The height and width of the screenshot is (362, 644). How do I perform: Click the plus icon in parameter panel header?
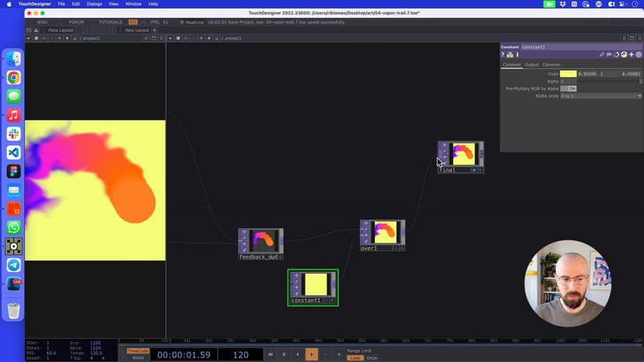pos(631,55)
